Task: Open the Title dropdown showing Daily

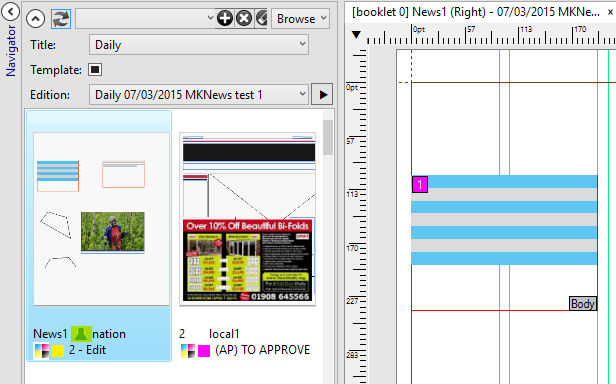Action: 199,45
